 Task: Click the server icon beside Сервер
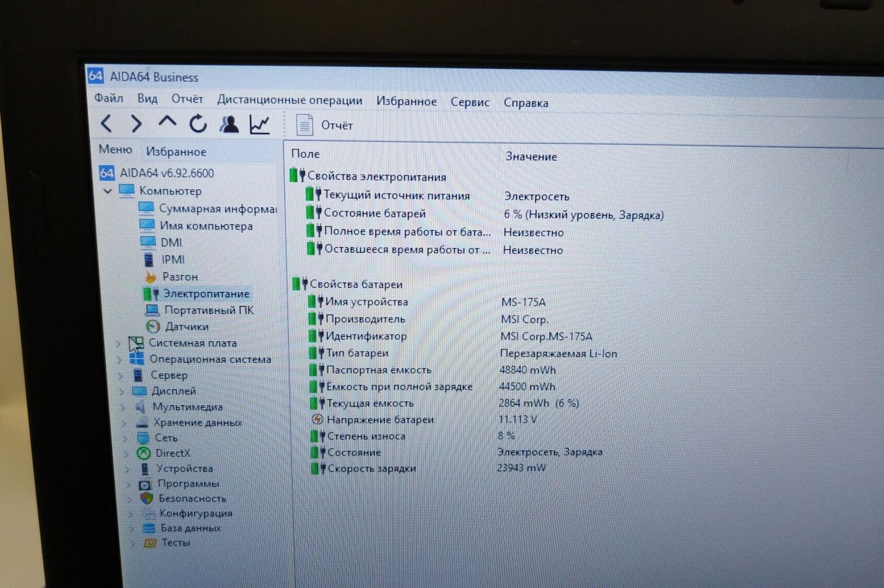138,375
